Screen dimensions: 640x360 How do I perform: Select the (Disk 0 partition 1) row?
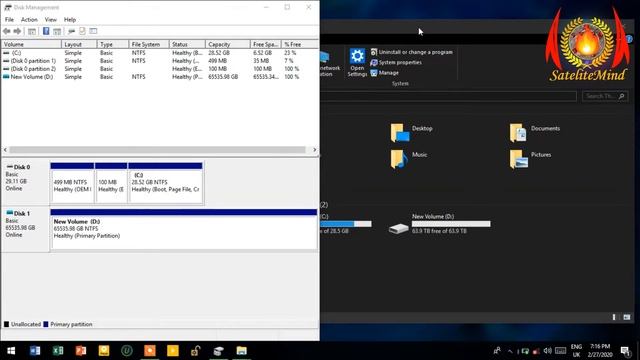[159, 61]
